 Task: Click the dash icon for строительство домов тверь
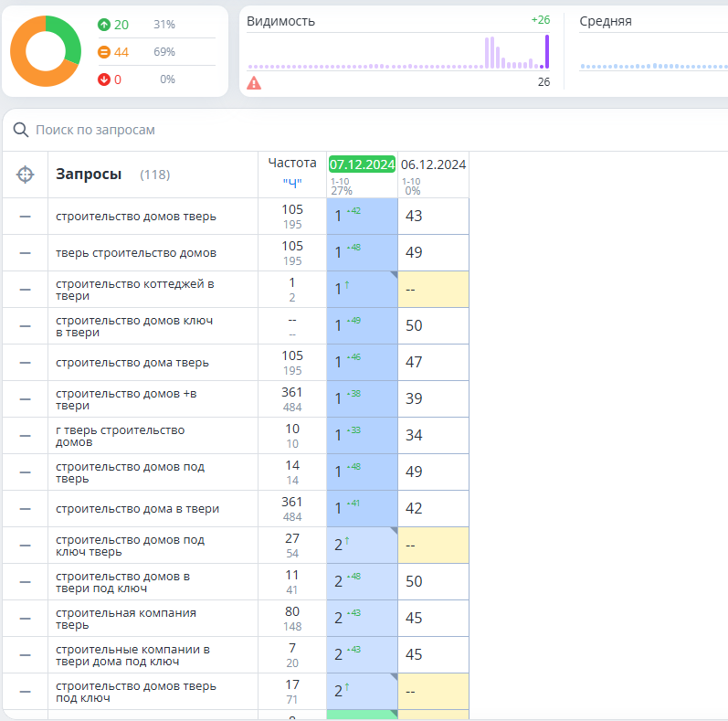click(x=25, y=217)
